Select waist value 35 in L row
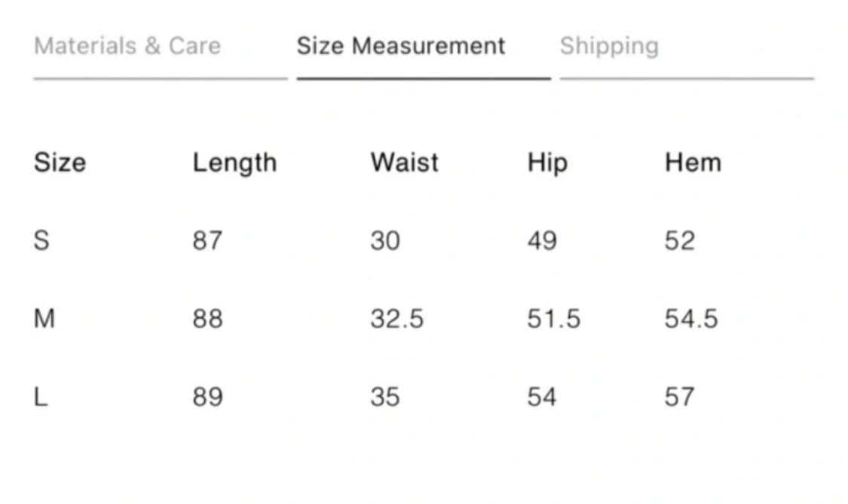This screenshot has height=504, width=848. (x=385, y=397)
